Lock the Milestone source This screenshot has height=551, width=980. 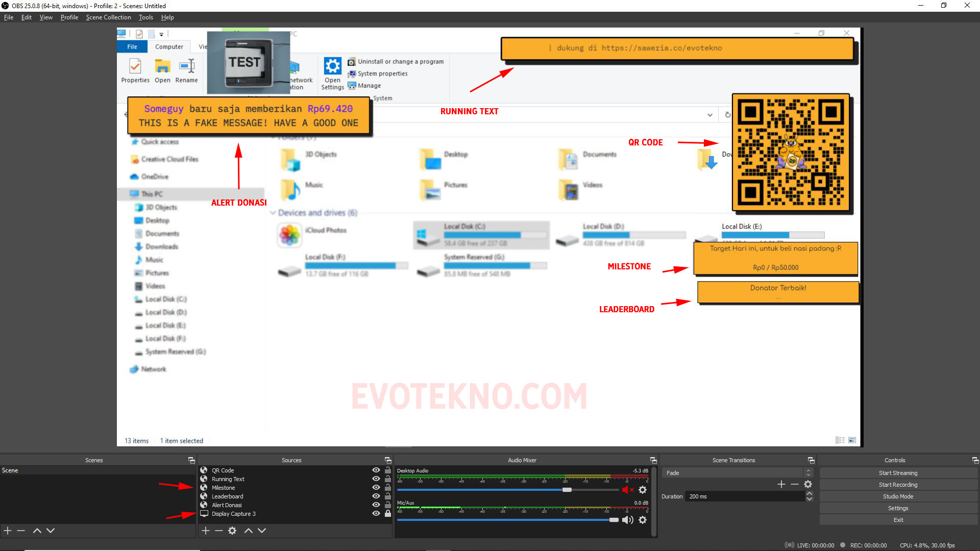click(x=388, y=488)
